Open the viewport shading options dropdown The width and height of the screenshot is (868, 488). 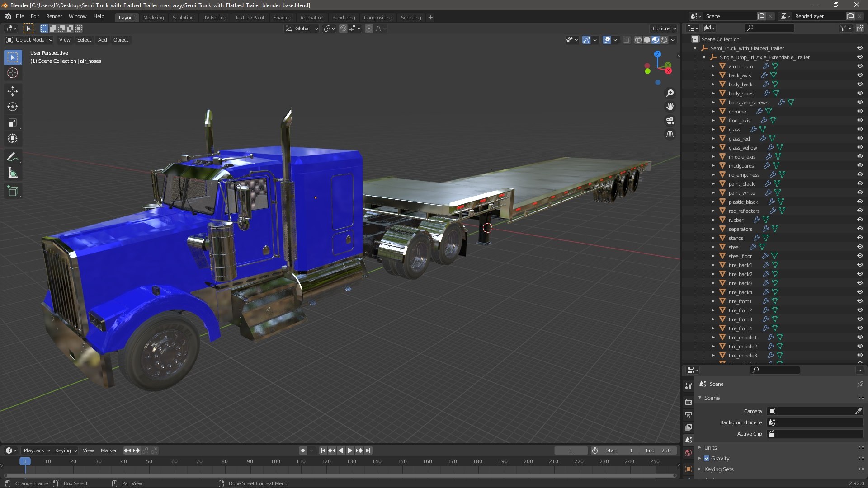[x=673, y=40]
